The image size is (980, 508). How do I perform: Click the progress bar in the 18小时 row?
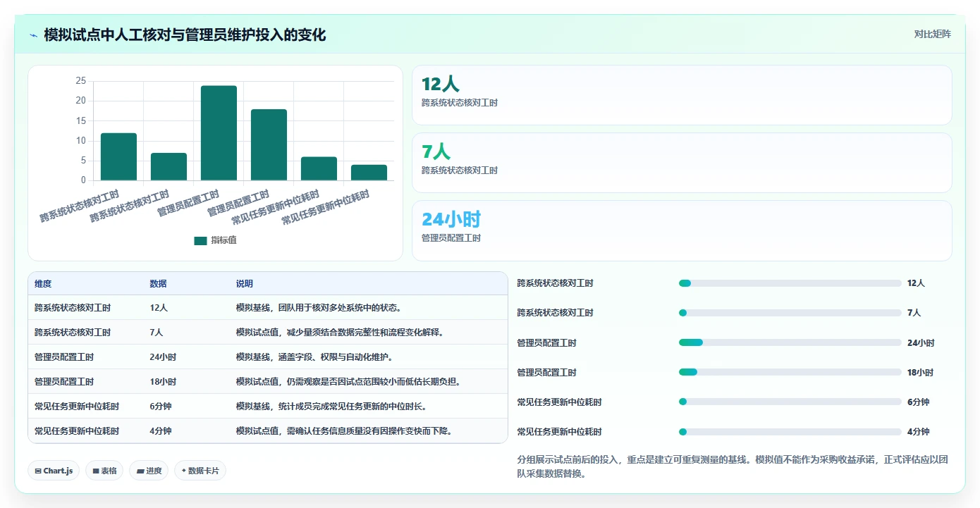[x=790, y=372]
